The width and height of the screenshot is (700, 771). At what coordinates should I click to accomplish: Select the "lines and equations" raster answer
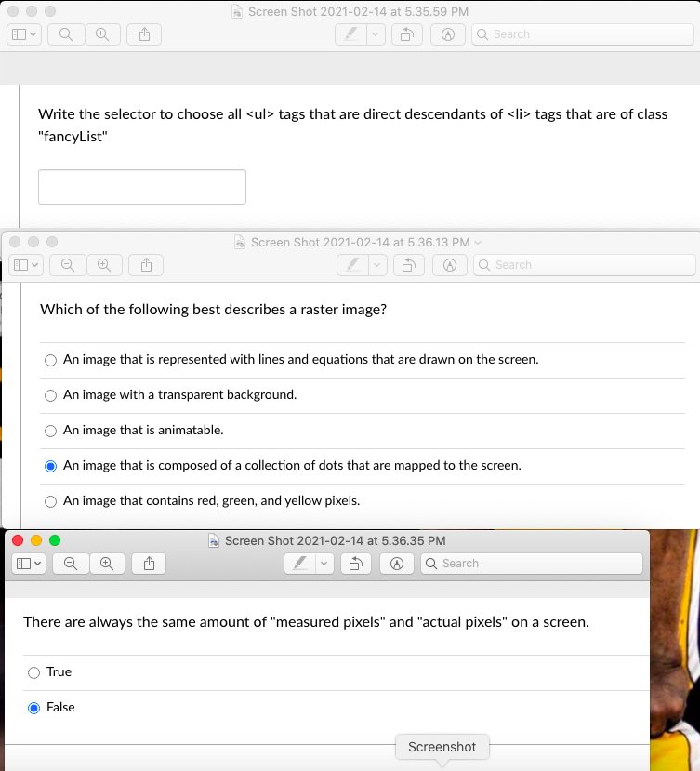[50, 361]
